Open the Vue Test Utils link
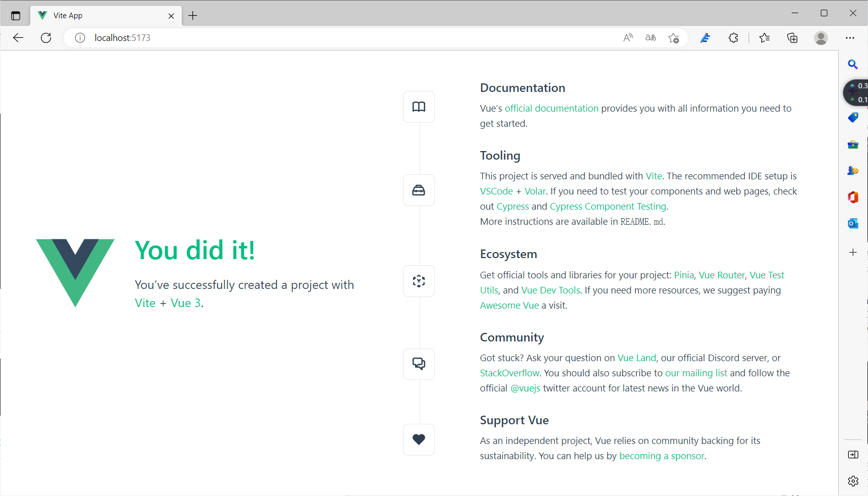868x496 pixels. (767, 275)
